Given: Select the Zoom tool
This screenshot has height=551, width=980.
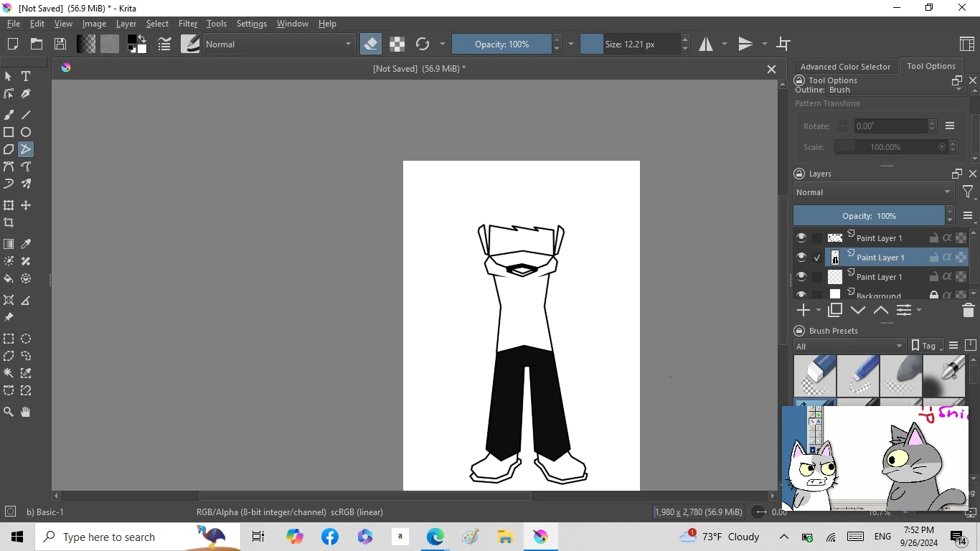Looking at the screenshot, I should 9,412.
